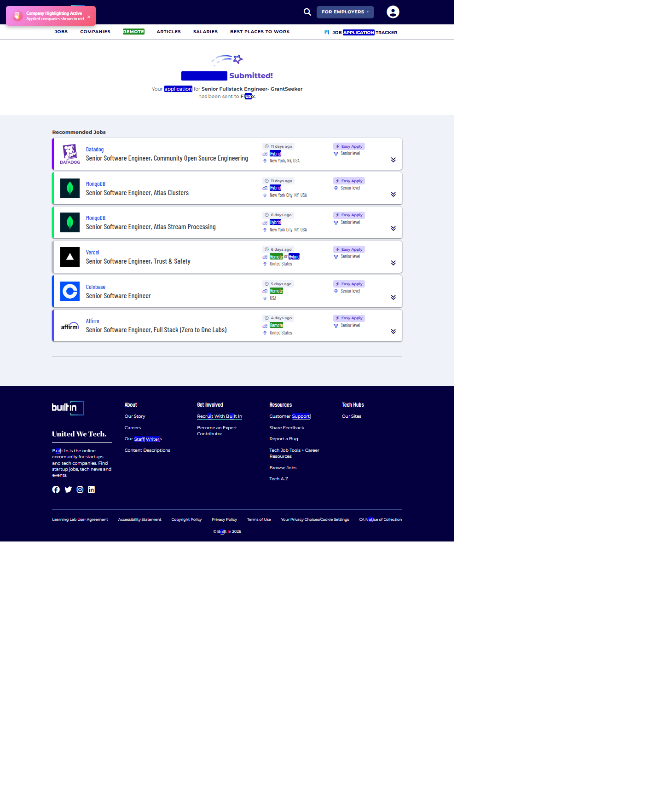
Task: Expand the Affirm Full Stack job details
Action: coord(393,332)
